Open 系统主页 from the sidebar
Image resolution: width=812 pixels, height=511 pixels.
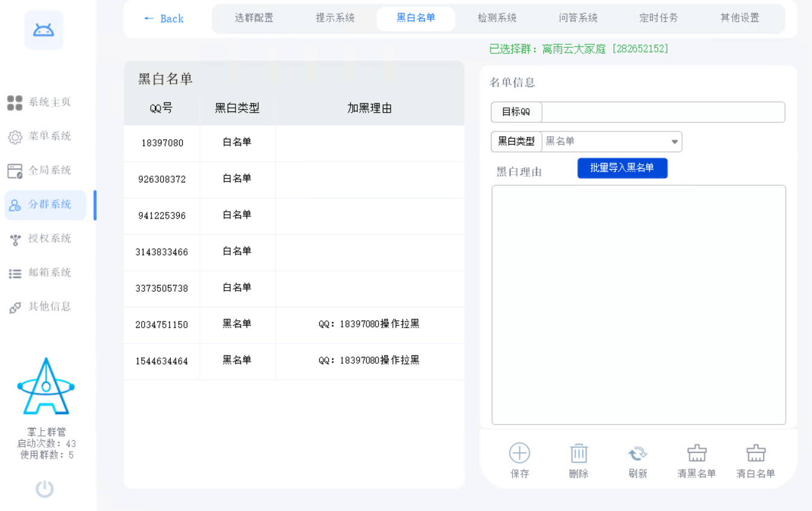pos(40,102)
